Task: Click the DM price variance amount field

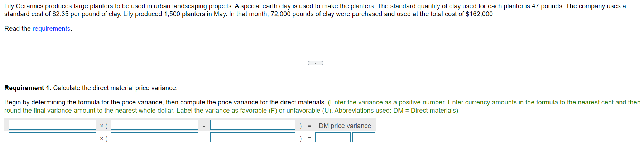Action: point(333,137)
